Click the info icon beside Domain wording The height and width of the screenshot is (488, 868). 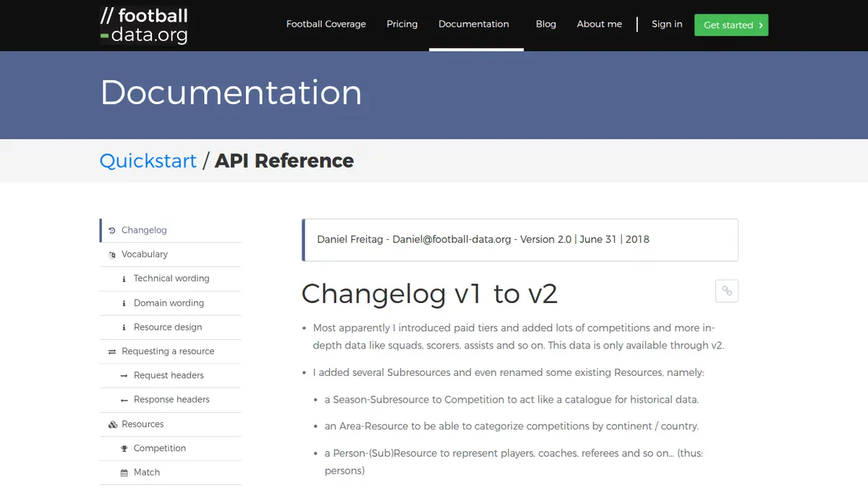[x=124, y=304]
